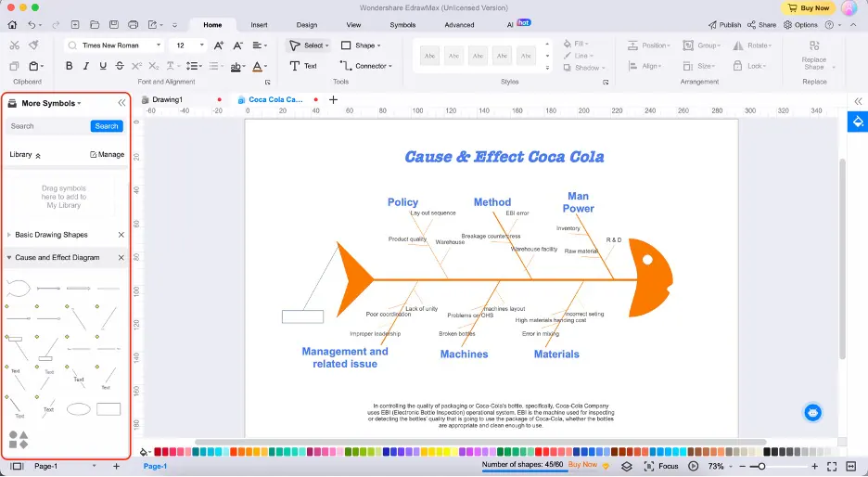Paste with the clipboard icon

pos(33,66)
